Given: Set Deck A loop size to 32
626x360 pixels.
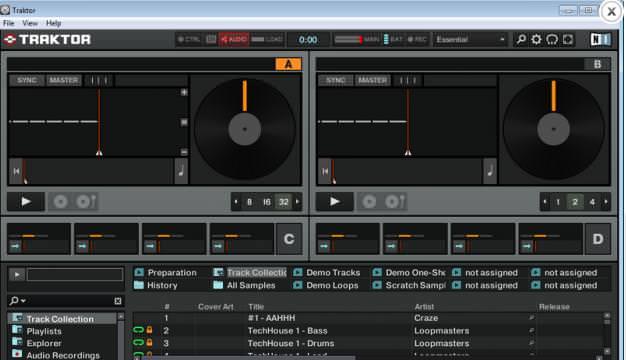Looking at the screenshot, I should (283, 202).
